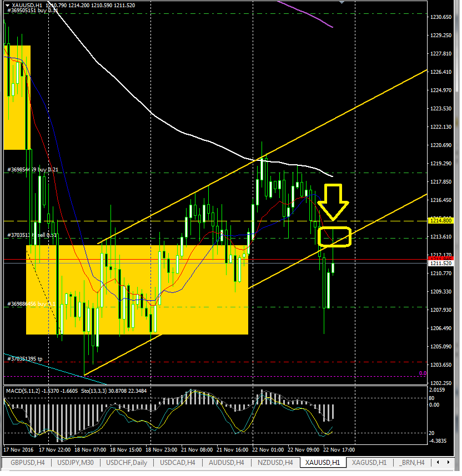Click the 2.0159 indicator scale value
This screenshot has height=476, width=462.
[x=437, y=390]
